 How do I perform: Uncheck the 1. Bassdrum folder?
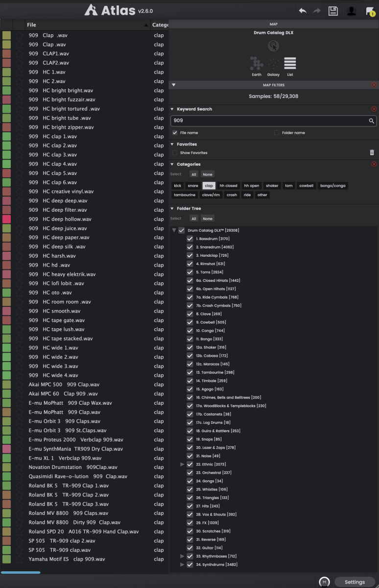click(190, 239)
